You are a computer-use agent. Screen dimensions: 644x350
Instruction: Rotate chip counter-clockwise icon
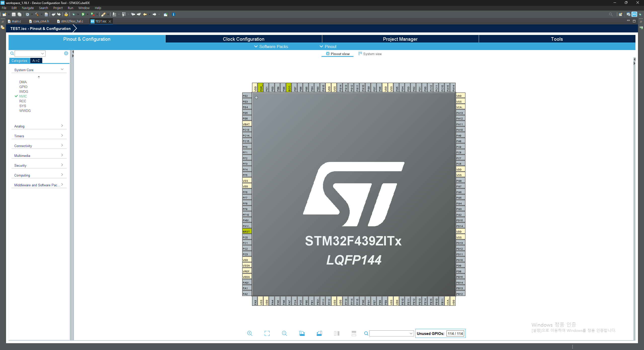[x=319, y=333]
